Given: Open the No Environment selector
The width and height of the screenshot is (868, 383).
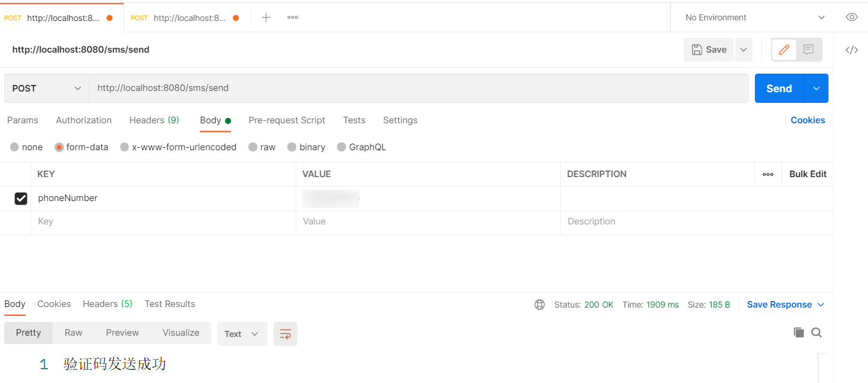Looking at the screenshot, I should pyautogui.click(x=751, y=17).
